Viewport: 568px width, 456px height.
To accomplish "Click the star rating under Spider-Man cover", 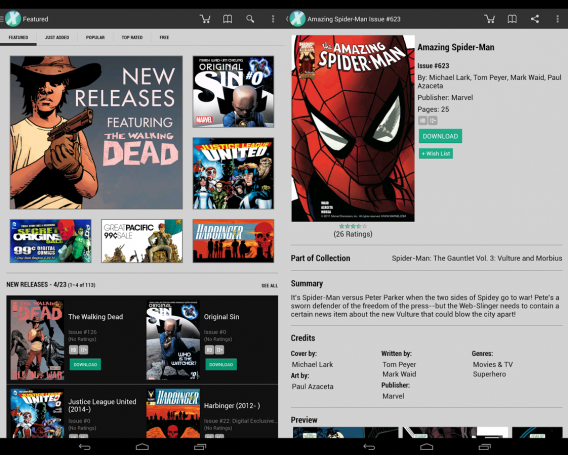I will pos(353,226).
